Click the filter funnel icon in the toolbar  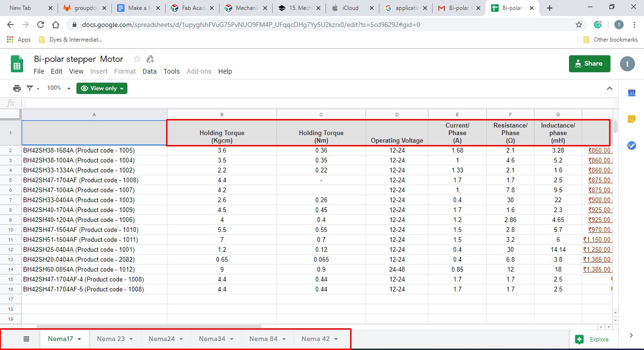[30, 88]
